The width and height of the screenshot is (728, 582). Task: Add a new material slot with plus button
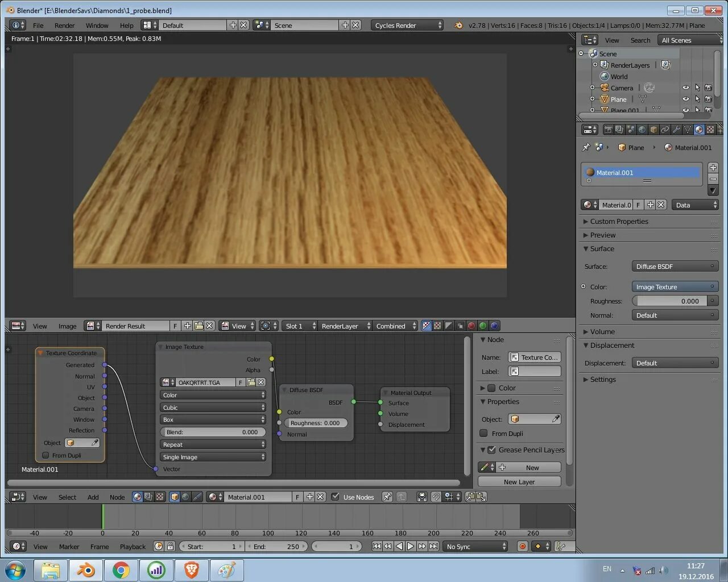[x=713, y=168]
